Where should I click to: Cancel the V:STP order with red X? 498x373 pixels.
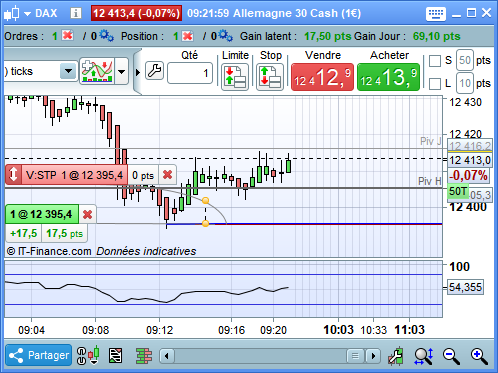[167, 174]
